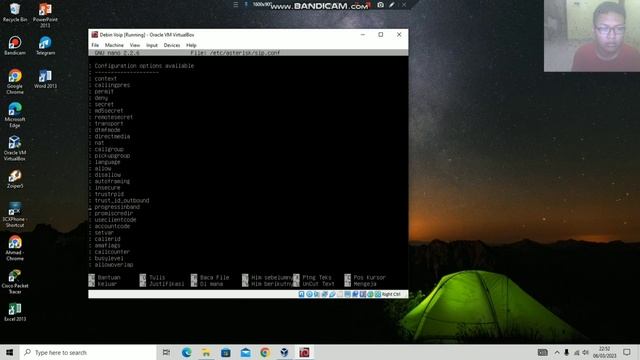The image size is (640, 360).
Task: Open File Explorer from the taskbar
Action: pyautogui.click(x=206, y=352)
